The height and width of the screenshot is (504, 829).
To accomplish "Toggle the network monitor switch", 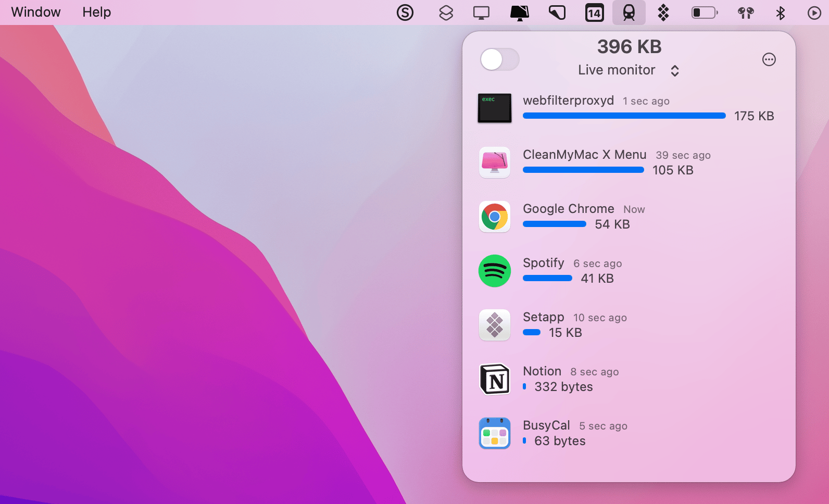I will tap(499, 59).
